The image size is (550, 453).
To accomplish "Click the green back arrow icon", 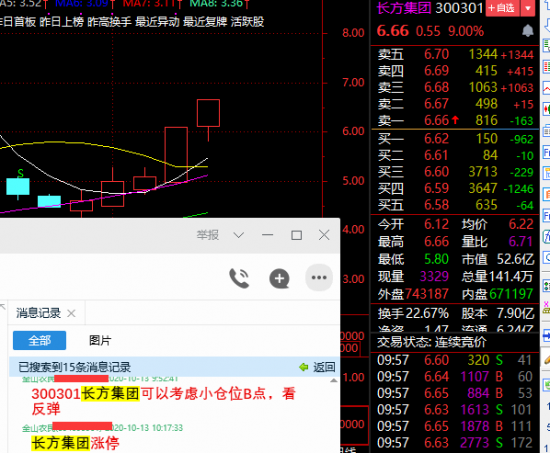I will (303, 367).
